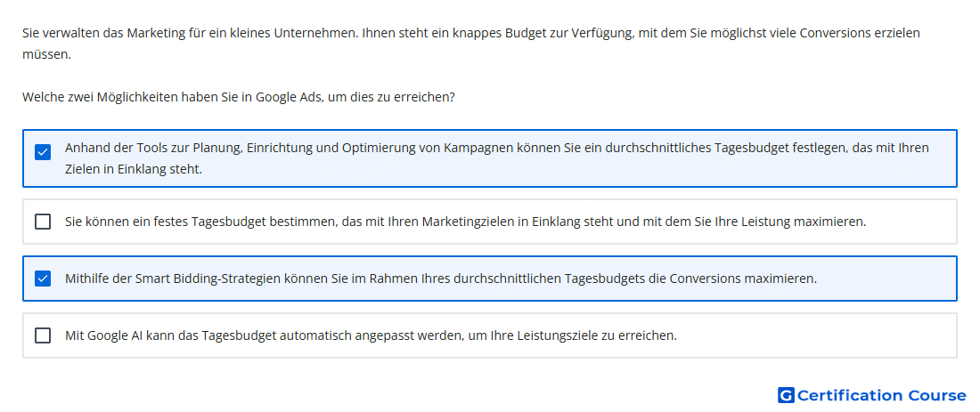Screen dimensions: 980x412
Task: Click 'Zielen in Einklang steht.' in first answer
Action: click(x=134, y=169)
